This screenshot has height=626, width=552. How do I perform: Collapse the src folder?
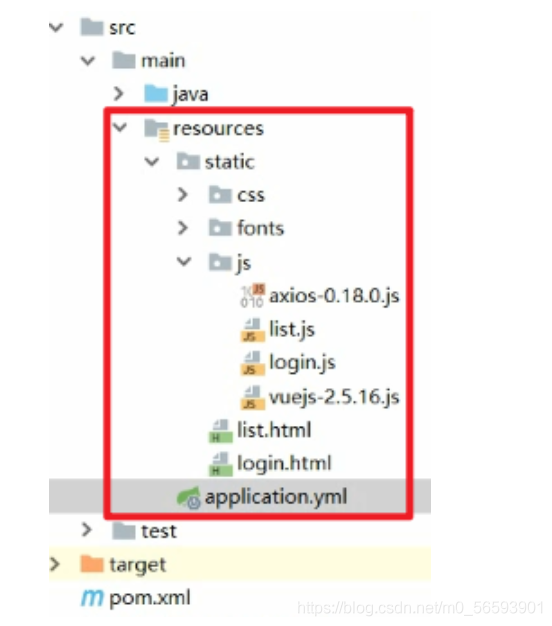(x=56, y=28)
